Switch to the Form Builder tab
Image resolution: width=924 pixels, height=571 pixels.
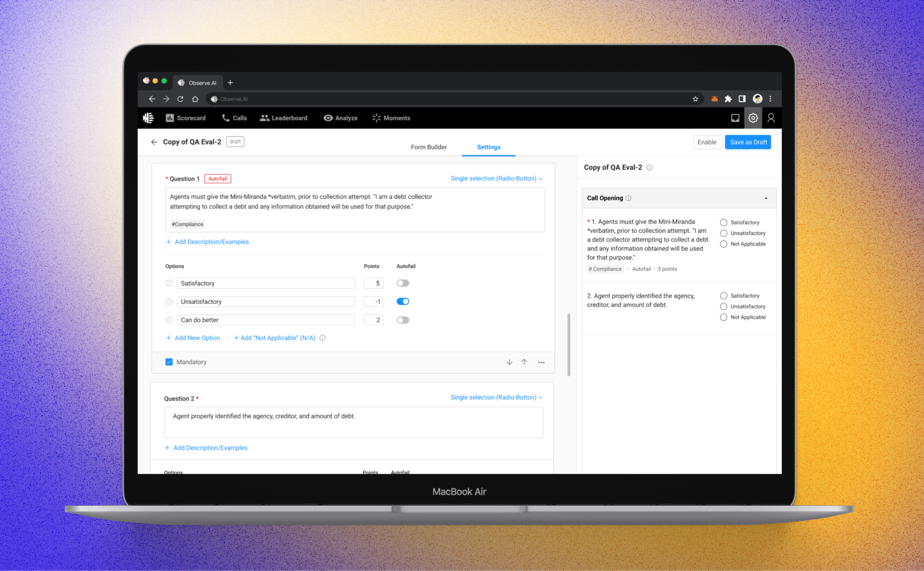[429, 147]
